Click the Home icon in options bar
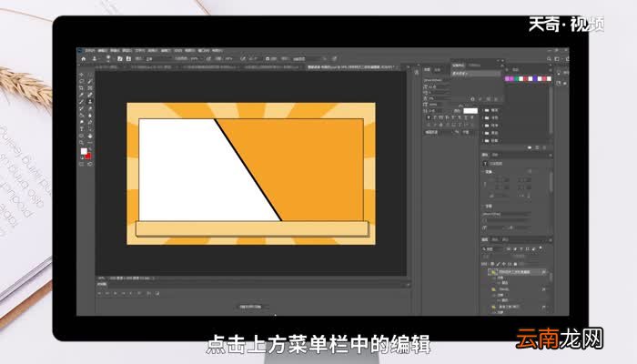This screenshot has height=364, width=637. tap(84, 59)
